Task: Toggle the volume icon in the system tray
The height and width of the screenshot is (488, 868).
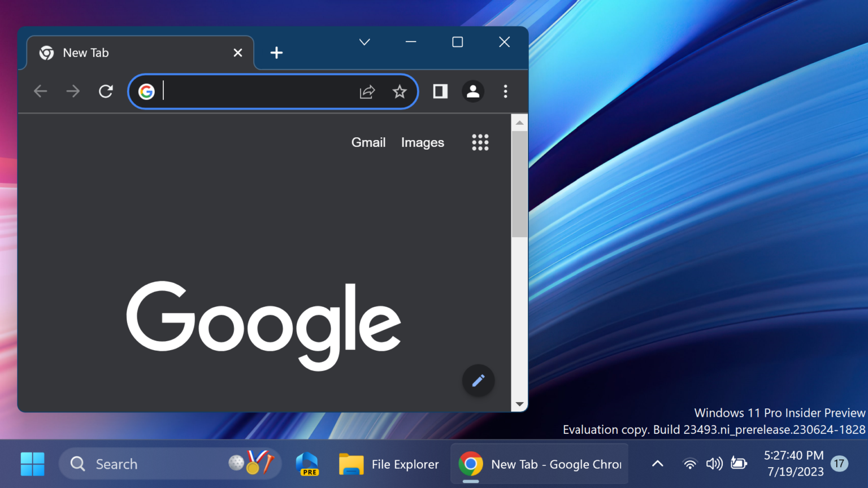Action: [714, 463]
